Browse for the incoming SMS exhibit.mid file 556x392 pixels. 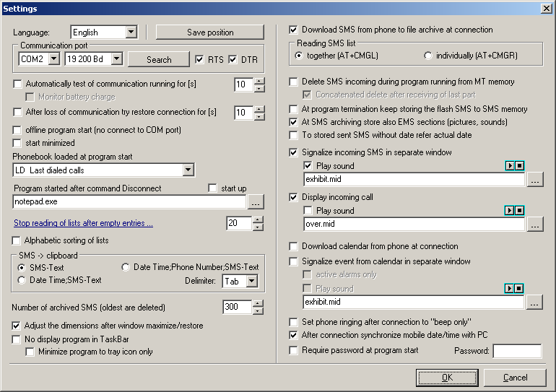tap(534, 180)
